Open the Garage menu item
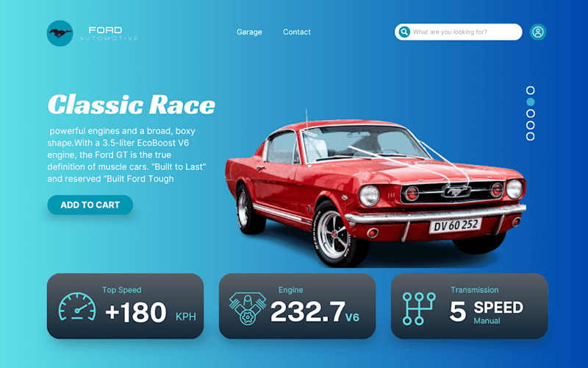588x368 pixels. [x=249, y=32]
